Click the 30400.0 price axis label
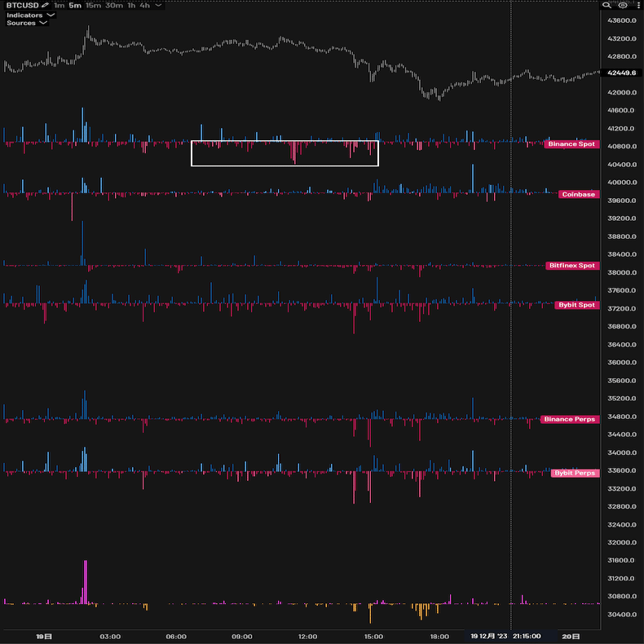Image resolution: width=644 pixels, height=644 pixels. pyautogui.click(x=621, y=615)
